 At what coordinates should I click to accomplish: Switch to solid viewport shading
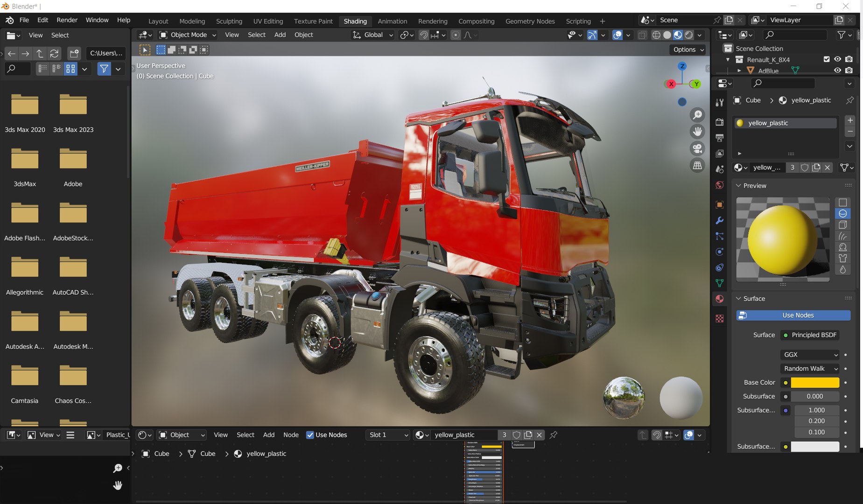pyautogui.click(x=667, y=35)
